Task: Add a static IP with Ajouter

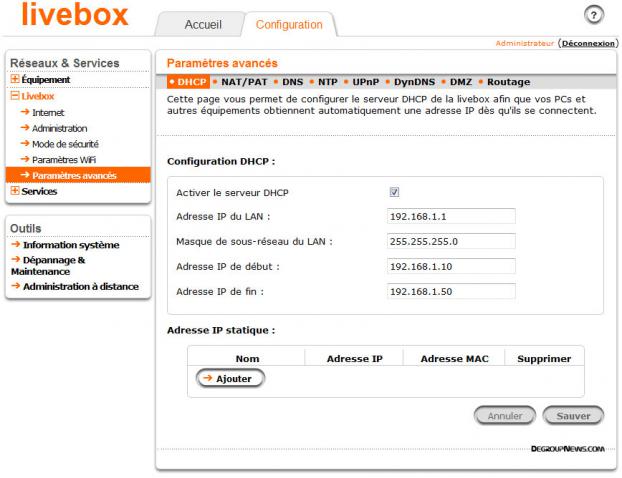Action: (x=228, y=378)
